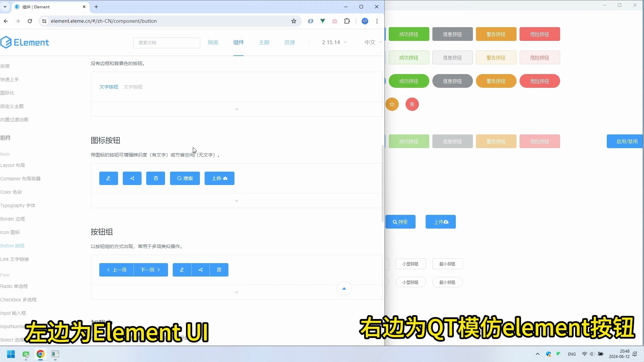Expand code under 按钮组 demo
644x362 pixels.
tap(236, 293)
